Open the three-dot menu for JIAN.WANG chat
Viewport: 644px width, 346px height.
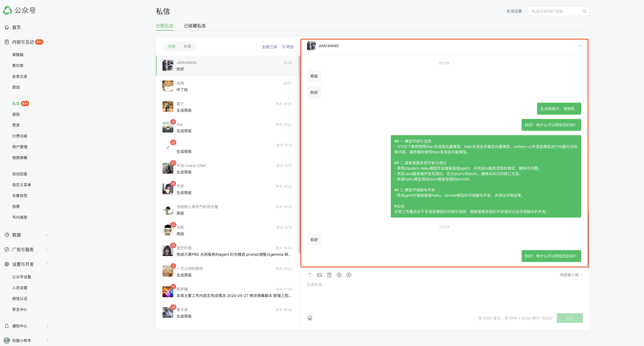tap(580, 46)
